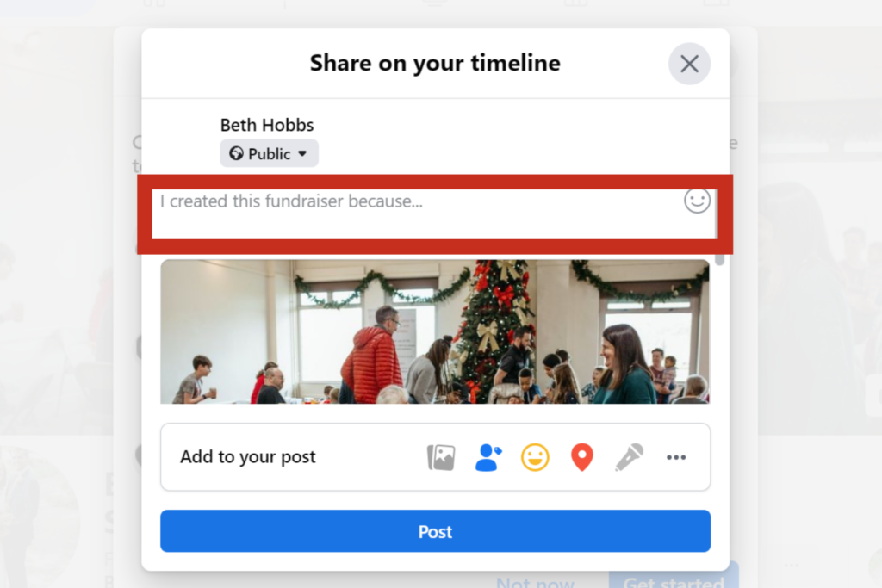Click the dialog's vertical scrollbar
The height and width of the screenshot is (588, 882).
[x=720, y=258]
